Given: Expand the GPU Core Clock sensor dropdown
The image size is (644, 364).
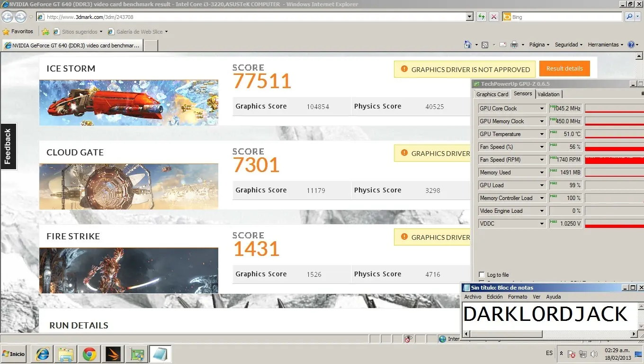Looking at the screenshot, I should 542,109.
